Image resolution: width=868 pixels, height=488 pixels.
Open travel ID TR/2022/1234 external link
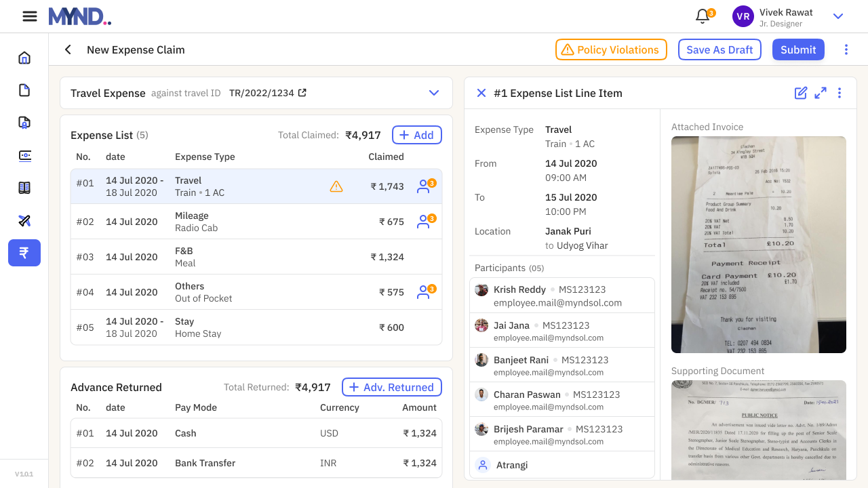pos(302,93)
